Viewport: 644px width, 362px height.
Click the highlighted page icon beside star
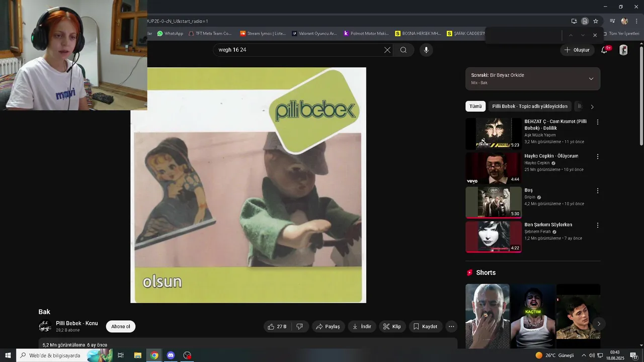[585, 21]
